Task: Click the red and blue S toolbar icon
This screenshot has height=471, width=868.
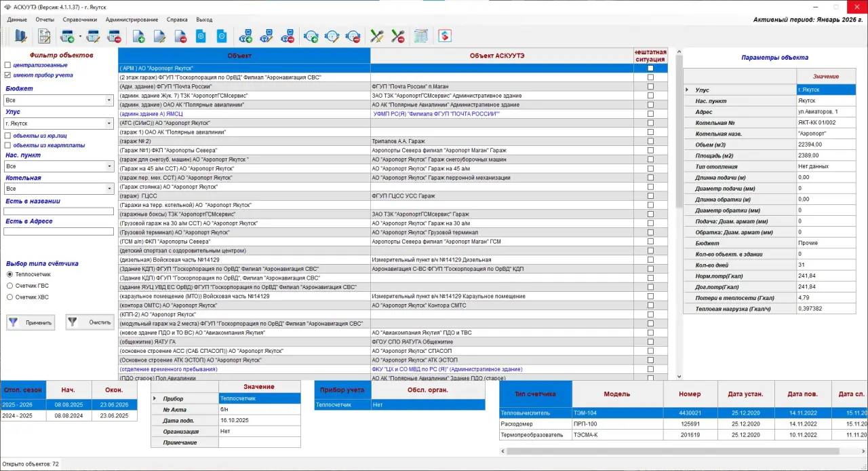Action: pyautogui.click(x=444, y=36)
